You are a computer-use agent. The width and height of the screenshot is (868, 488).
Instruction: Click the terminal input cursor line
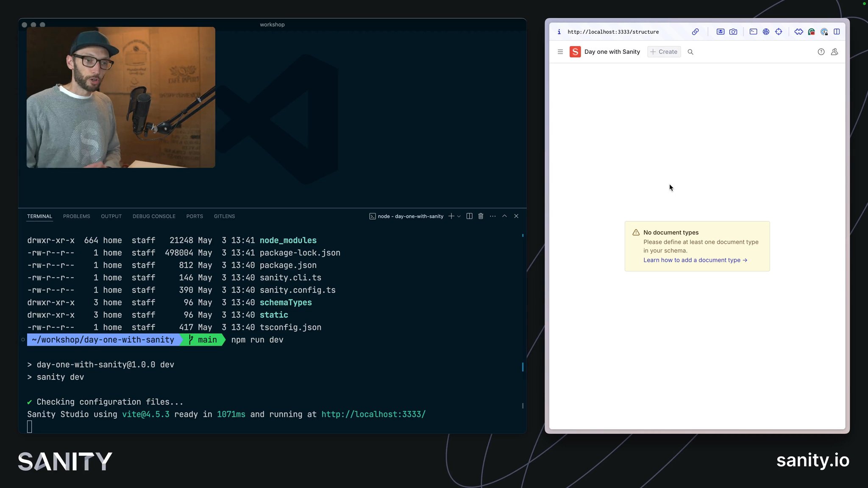[x=30, y=427]
